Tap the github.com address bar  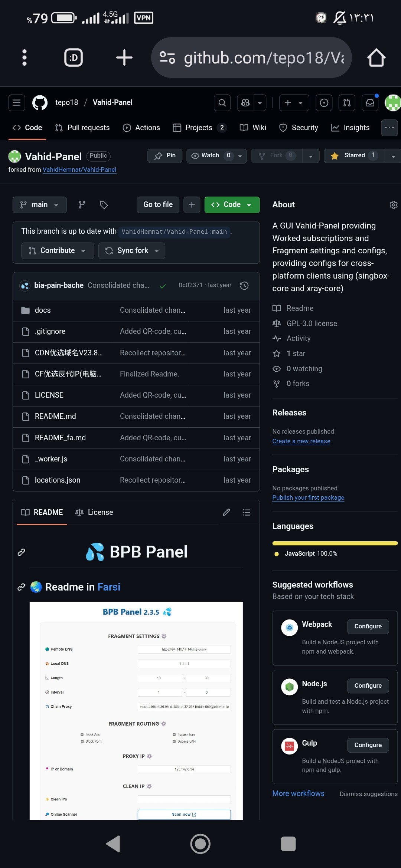point(251,57)
